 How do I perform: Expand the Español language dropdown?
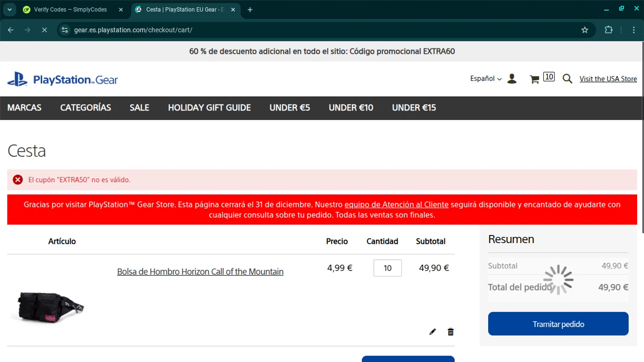(486, 79)
